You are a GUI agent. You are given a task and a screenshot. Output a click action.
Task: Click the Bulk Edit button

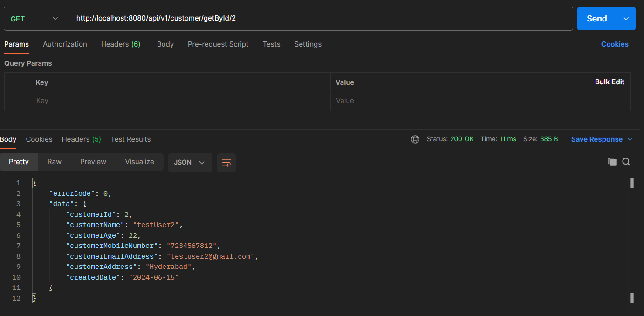[x=610, y=82]
